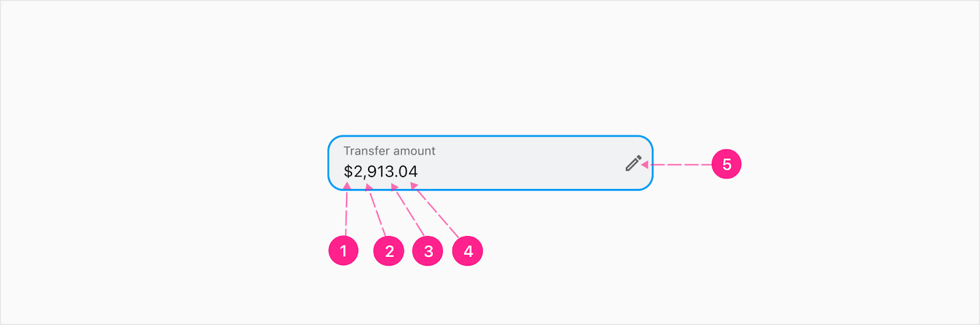Select the pink badge numbered 4
This screenshot has width=980, height=325.
tap(467, 251)
